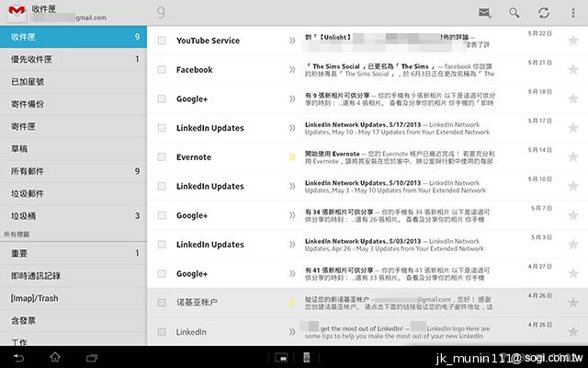Star the 5月7日 Google+ email
The image size is (588, 368).
[x=573, y=215]
